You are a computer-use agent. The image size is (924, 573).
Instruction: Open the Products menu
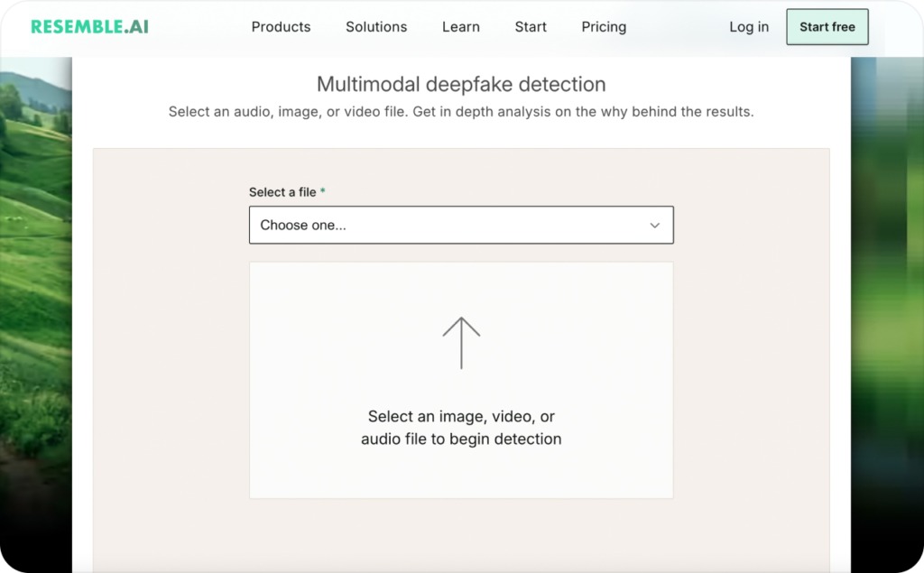click(x=281, y=27)
